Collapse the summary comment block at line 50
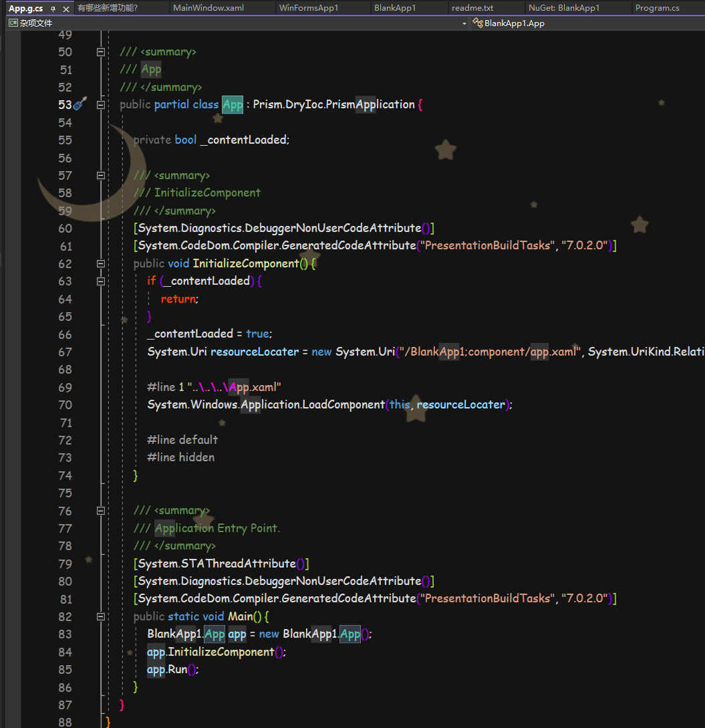This screenshot has height=728, width=705. pos(101,51)
